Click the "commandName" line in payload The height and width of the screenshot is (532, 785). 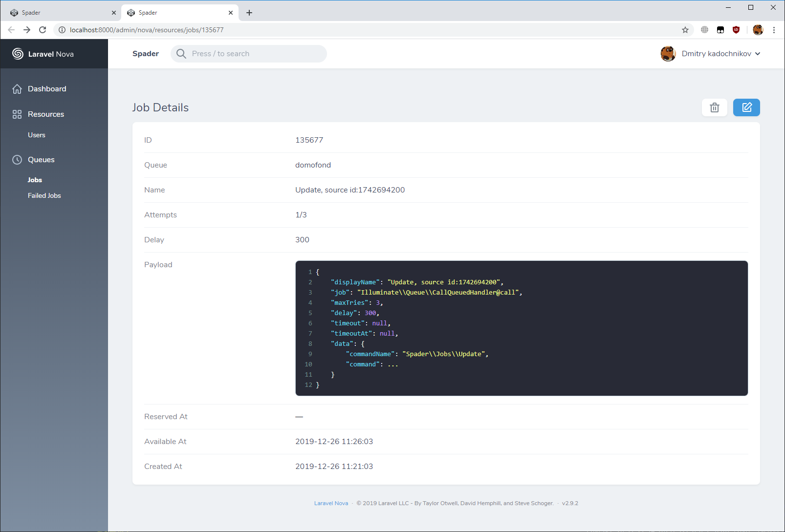click(x=417, y=354)
